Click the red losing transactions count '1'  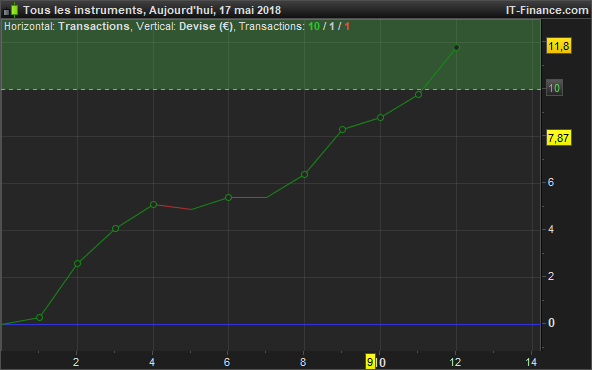click(x=347, y=26)
